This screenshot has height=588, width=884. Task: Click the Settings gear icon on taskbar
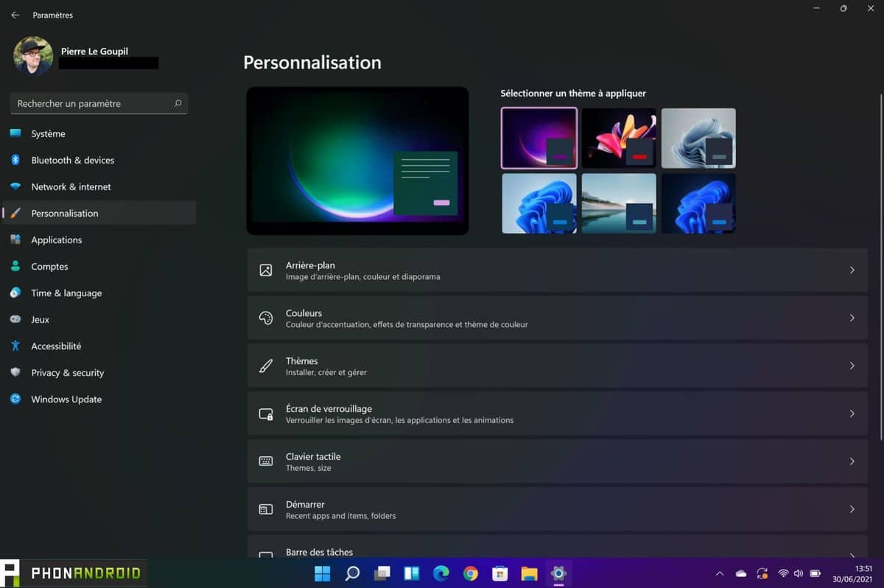(558, 573)
